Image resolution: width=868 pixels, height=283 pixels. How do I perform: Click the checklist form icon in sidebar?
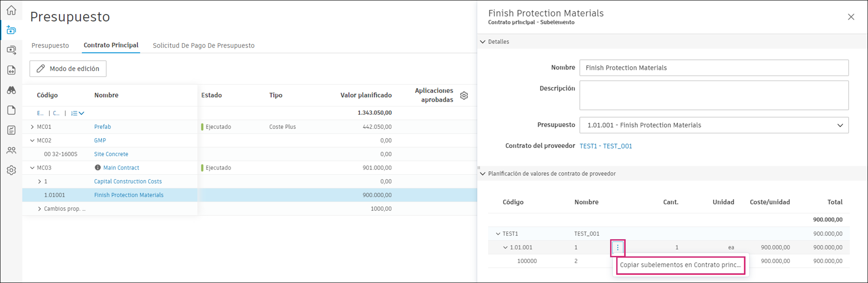pos(12,130)
